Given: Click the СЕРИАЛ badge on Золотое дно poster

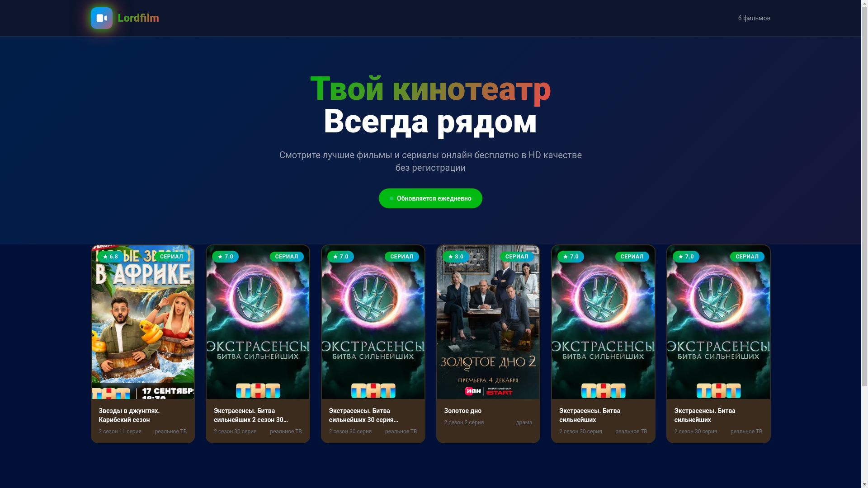Looking at the screenshot, I should [517, 257].
